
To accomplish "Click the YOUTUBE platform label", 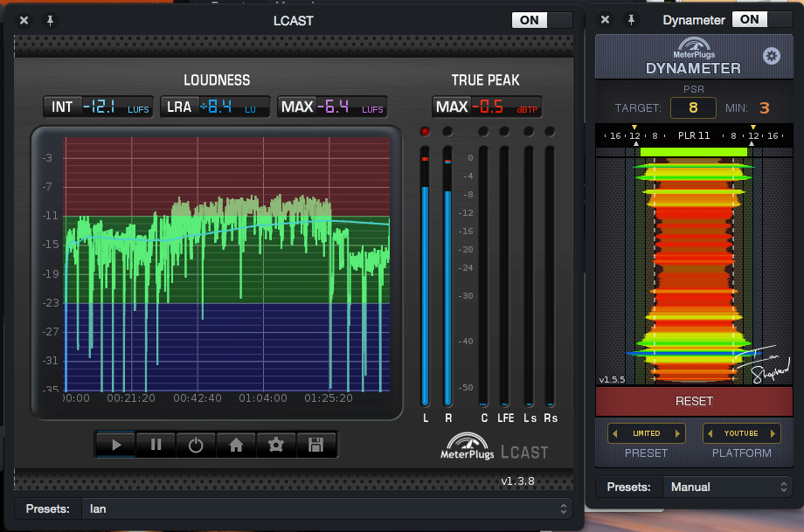I will pyautogui.click(x=741, y=433).
